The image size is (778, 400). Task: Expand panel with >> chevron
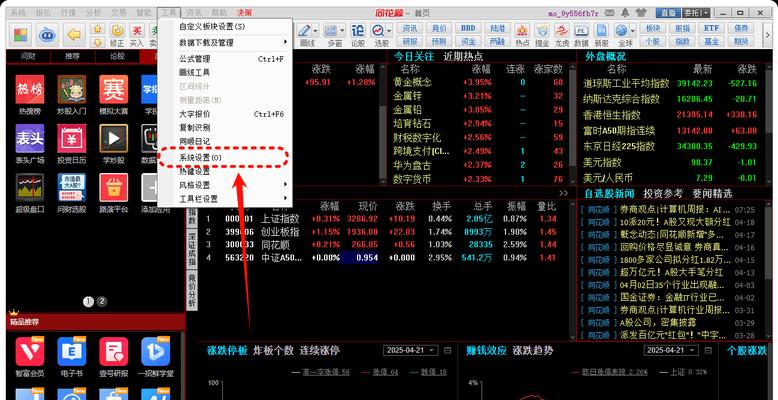click(x=563, y=193)
